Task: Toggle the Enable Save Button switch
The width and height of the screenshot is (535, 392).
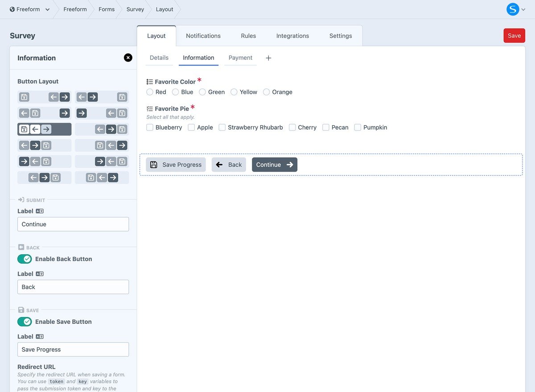Action: point(25,322)
